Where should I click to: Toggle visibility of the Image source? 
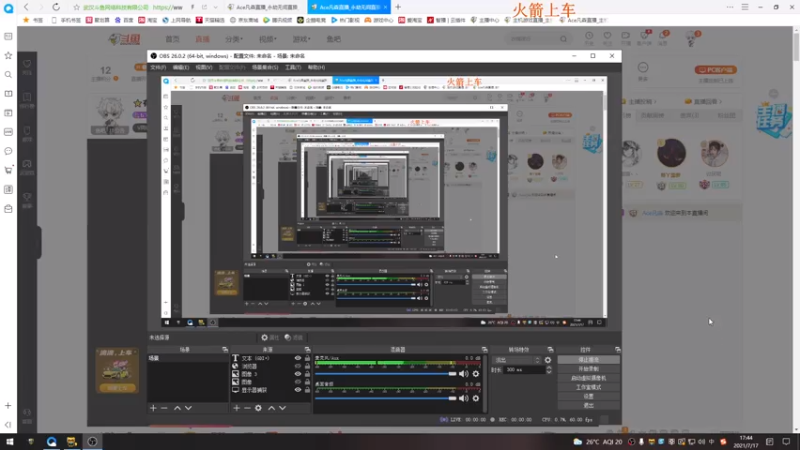pyautogui.click(x=298, y=382)
